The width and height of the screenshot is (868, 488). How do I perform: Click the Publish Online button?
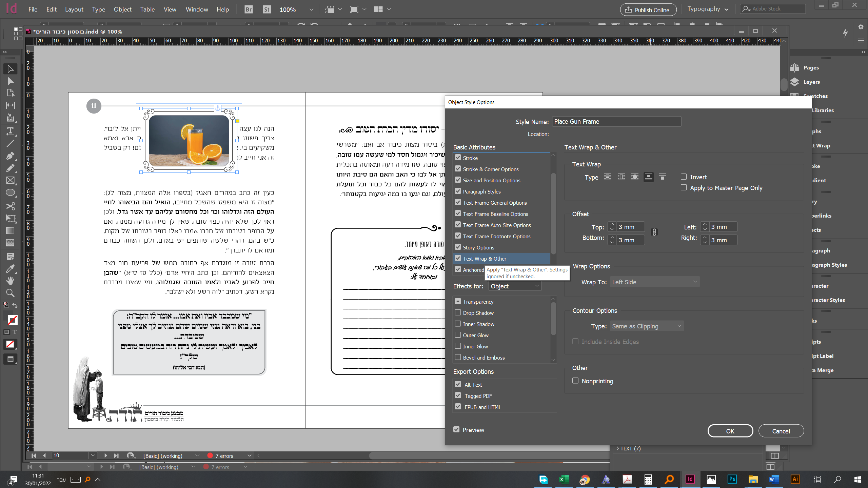648,10
